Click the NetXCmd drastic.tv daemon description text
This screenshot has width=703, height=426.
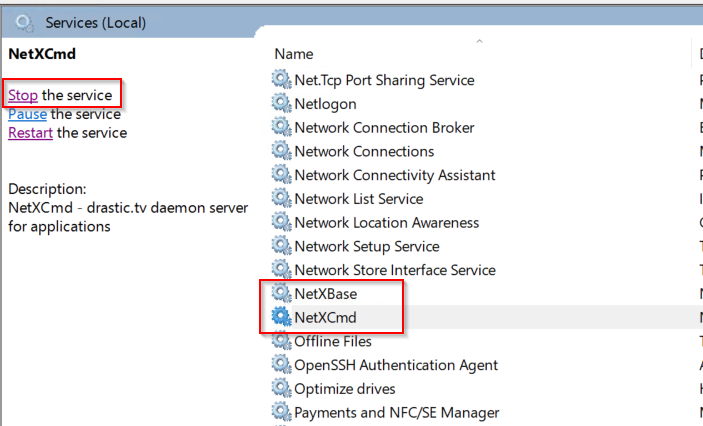128,217
